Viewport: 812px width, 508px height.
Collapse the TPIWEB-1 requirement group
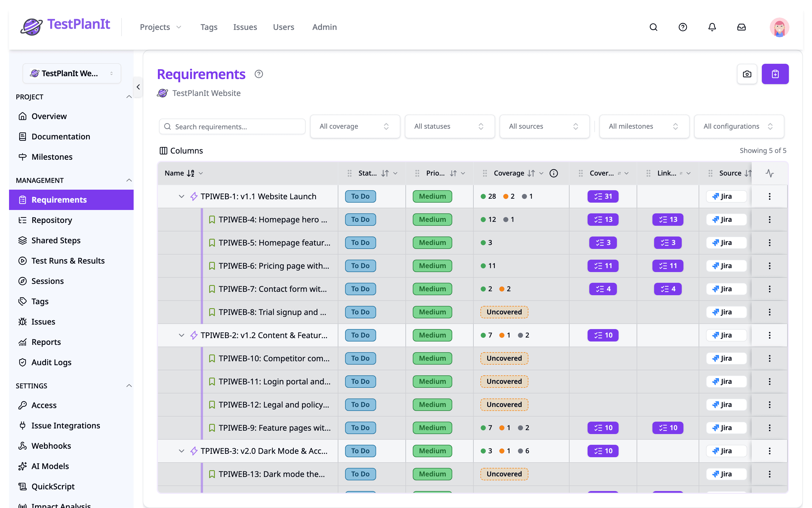[x=182, y=196]
